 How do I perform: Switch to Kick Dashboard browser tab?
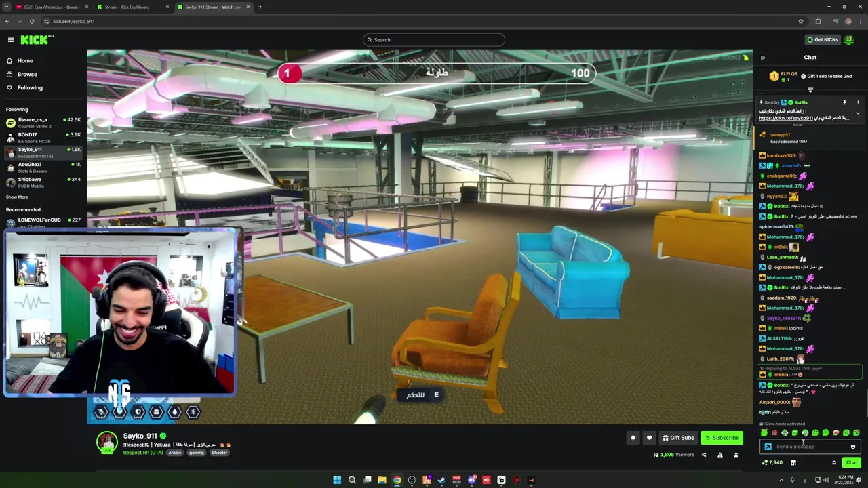coord(133,7)
